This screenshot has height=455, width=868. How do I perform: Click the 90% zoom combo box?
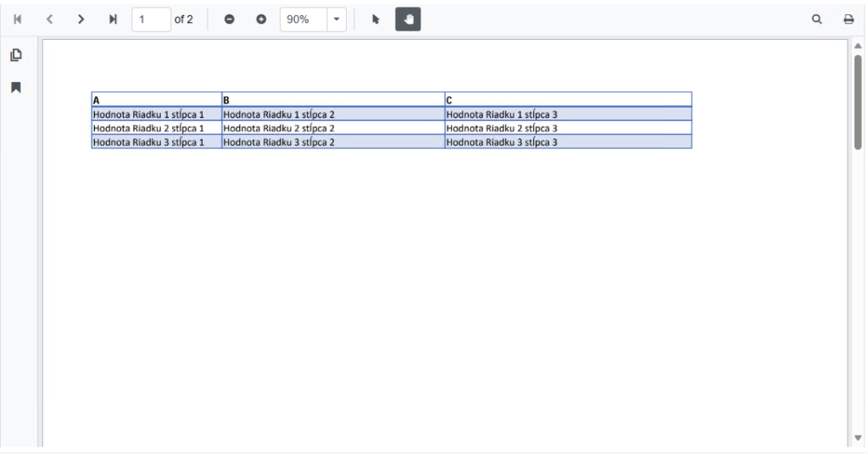(303, 19)
